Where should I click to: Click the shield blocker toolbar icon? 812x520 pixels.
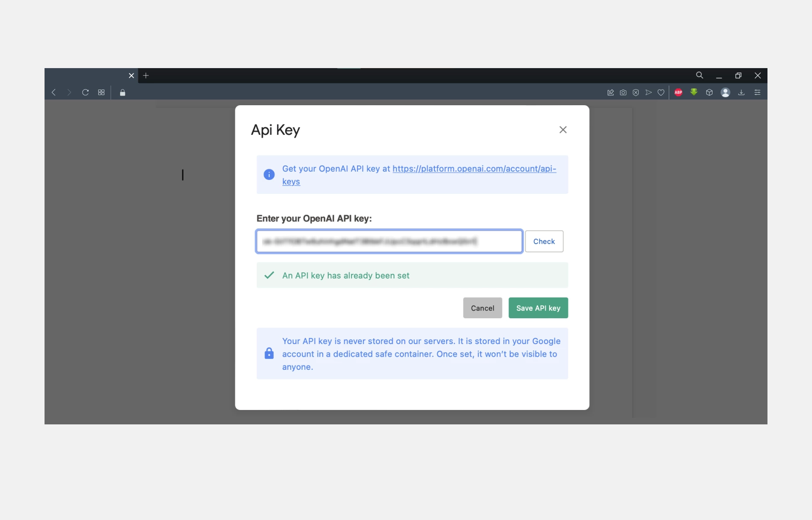point(636,93)
